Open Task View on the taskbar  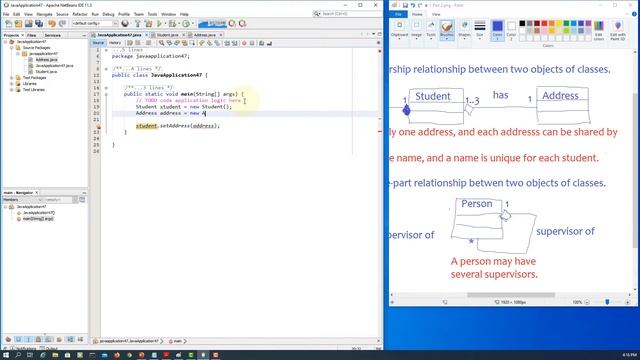(x=30, y=355)
